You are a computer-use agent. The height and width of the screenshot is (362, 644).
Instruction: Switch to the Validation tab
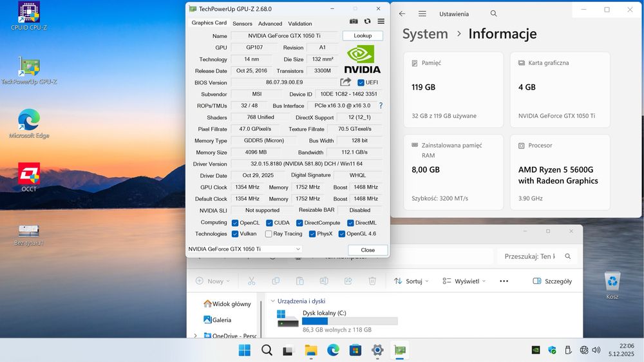coord(300,24)
